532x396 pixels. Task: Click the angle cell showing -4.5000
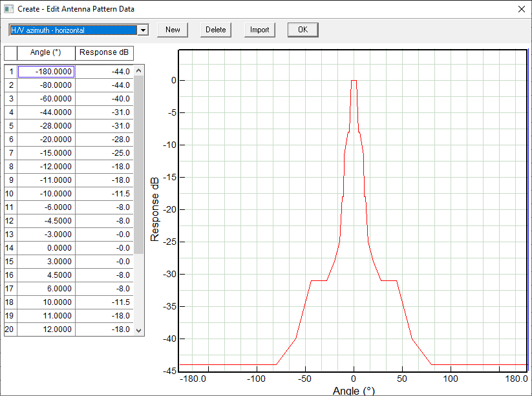click(46, 220)
